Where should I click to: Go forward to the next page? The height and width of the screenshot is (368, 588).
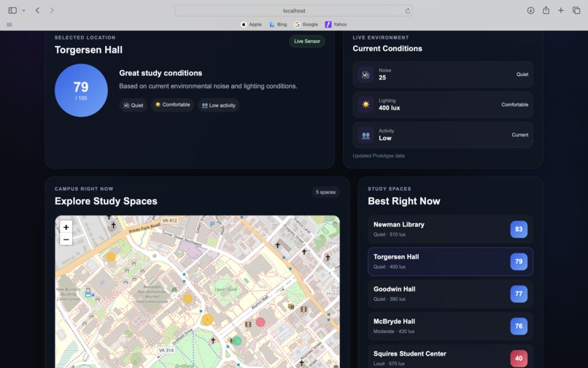52,10
